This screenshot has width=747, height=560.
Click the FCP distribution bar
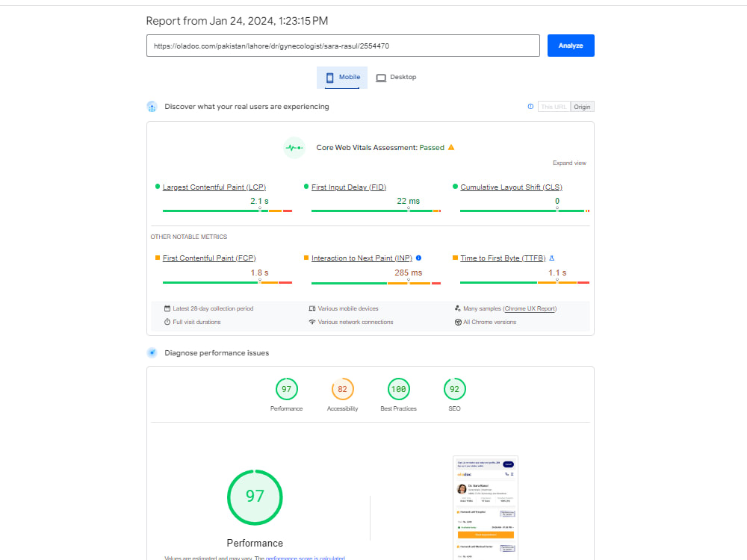pyautogui.click(x=227, y=282)
